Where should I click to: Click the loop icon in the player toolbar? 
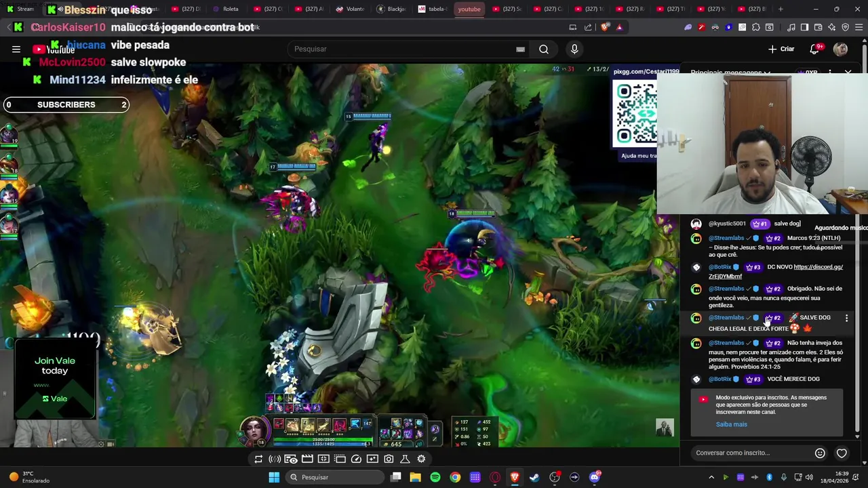258,459
